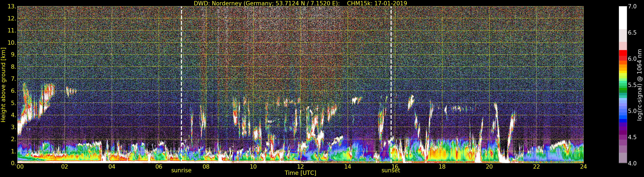Click the time axis tick '08'
The height and width of the screenshot is (177, 644).
206,166
